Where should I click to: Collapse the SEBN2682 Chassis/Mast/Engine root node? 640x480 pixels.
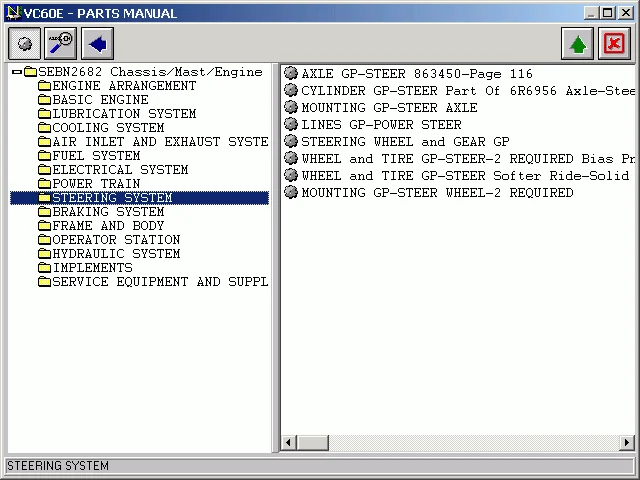17,72
